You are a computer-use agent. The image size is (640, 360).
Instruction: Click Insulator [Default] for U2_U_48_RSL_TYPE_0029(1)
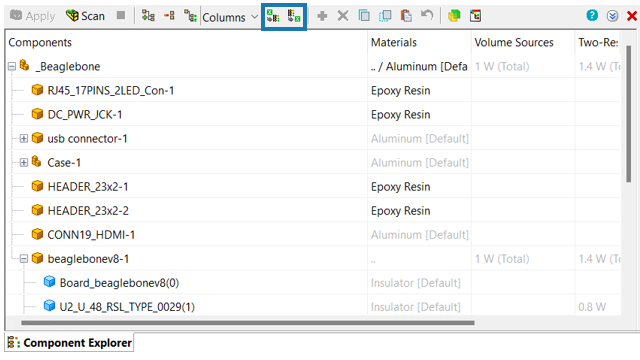[x=416, y=307]
